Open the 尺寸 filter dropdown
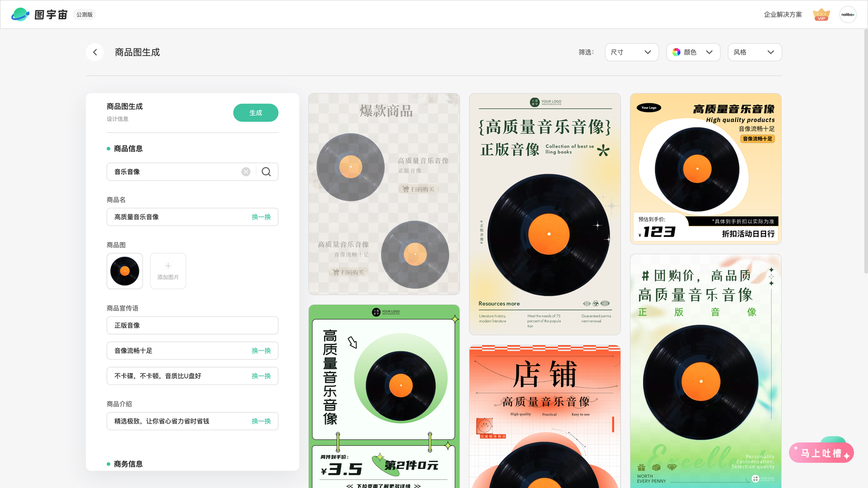The image size is (868, 488). 632,52
